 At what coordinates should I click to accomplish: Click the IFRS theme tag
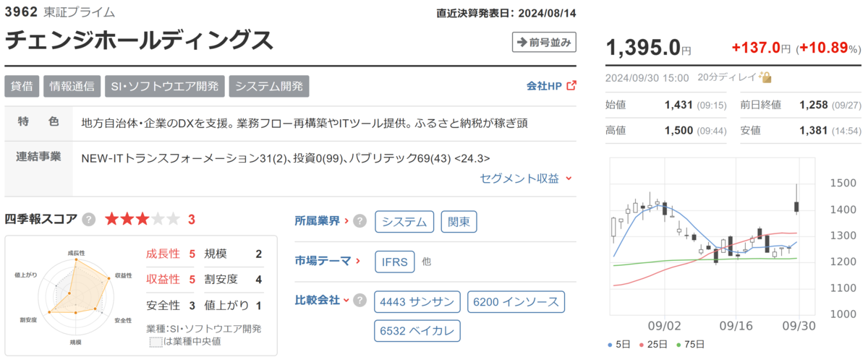click(x=395, y=262)
